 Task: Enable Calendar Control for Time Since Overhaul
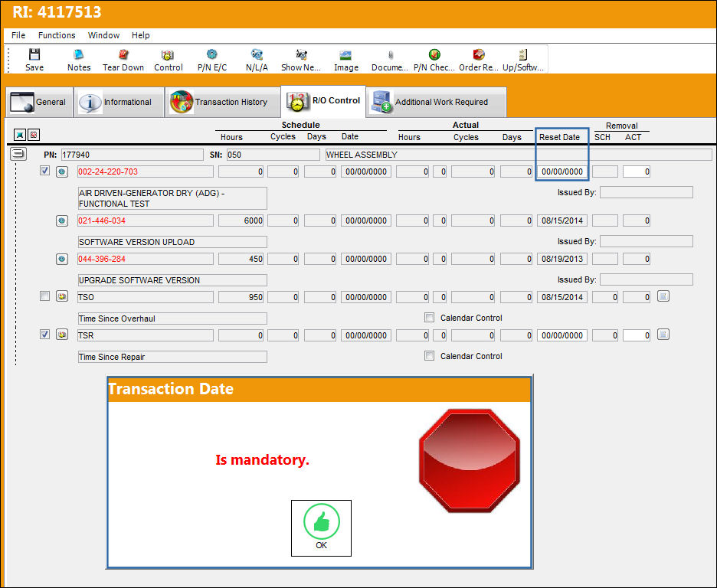429,318
